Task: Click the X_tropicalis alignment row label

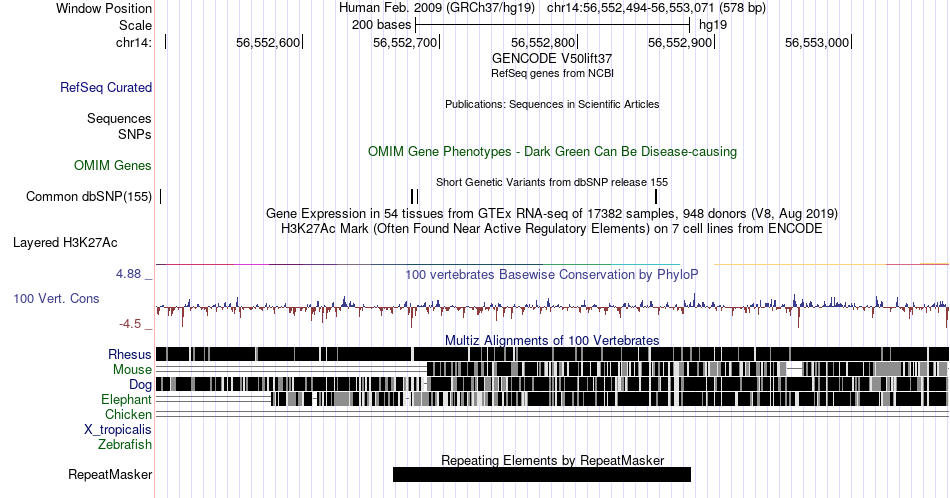Action: [x=118, y=429]
